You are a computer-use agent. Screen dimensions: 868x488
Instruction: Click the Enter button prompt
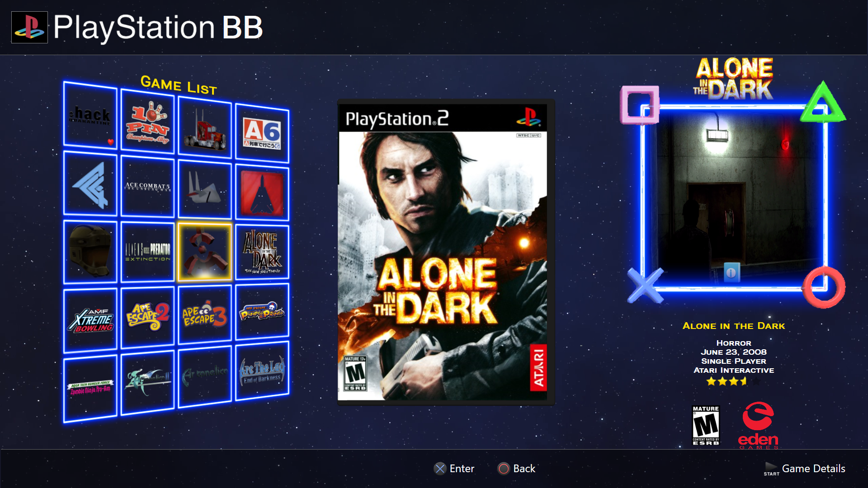point(454,469)
